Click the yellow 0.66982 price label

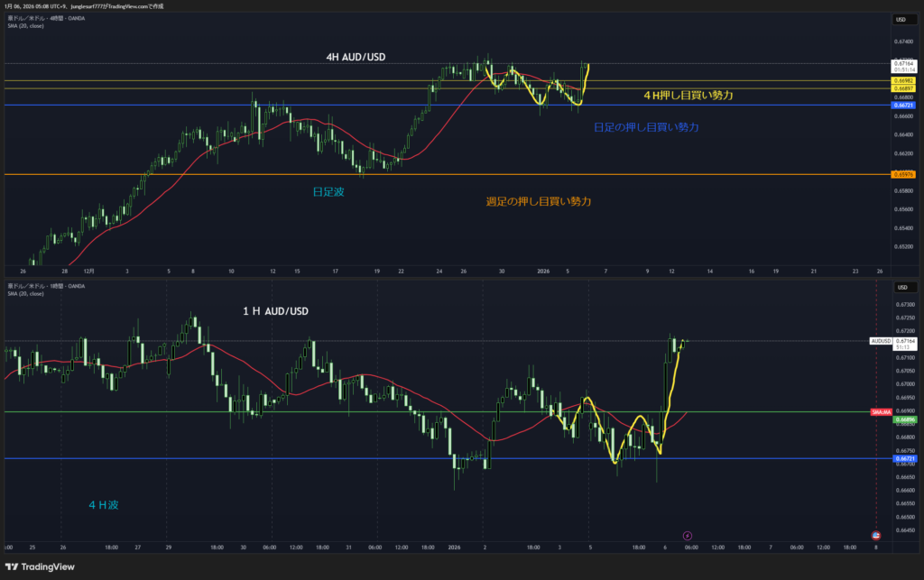click(904, 80)
